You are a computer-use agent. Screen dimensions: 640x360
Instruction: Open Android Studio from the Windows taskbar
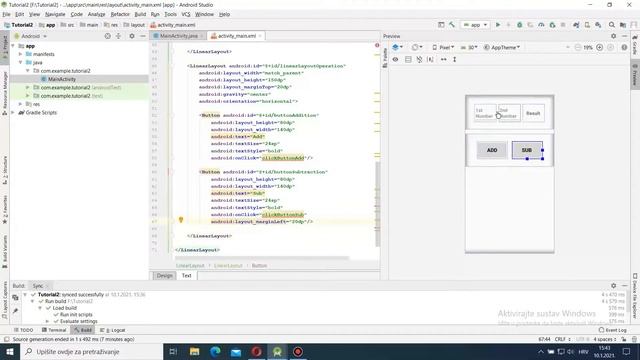[x=277, y=351]
